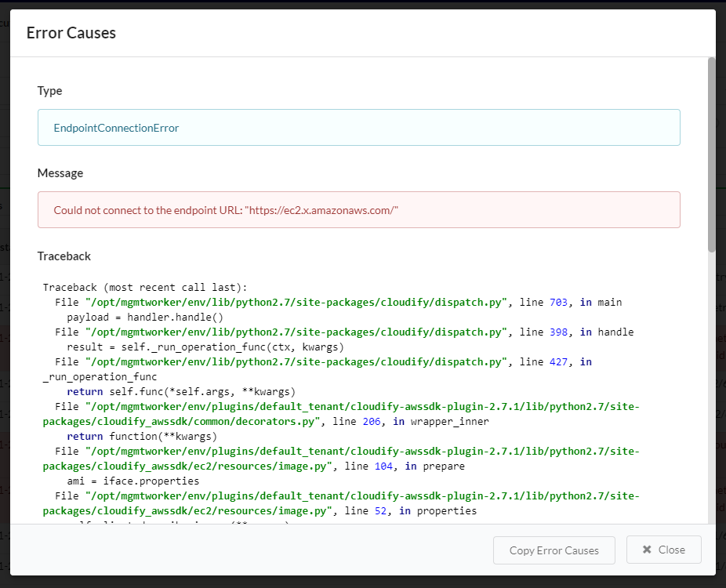Select the EndpointConnectionError type field
Screen dimensions: 726x588
click(x=358, y=126)
